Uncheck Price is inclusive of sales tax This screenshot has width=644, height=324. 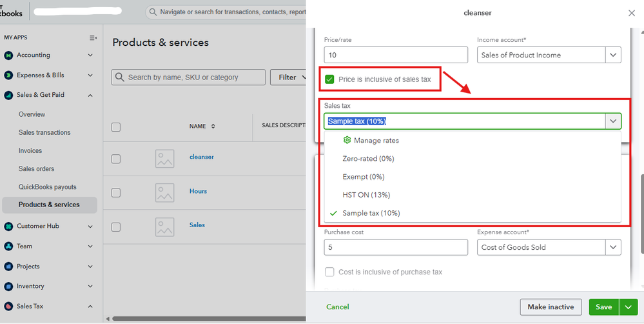point(329,79)
